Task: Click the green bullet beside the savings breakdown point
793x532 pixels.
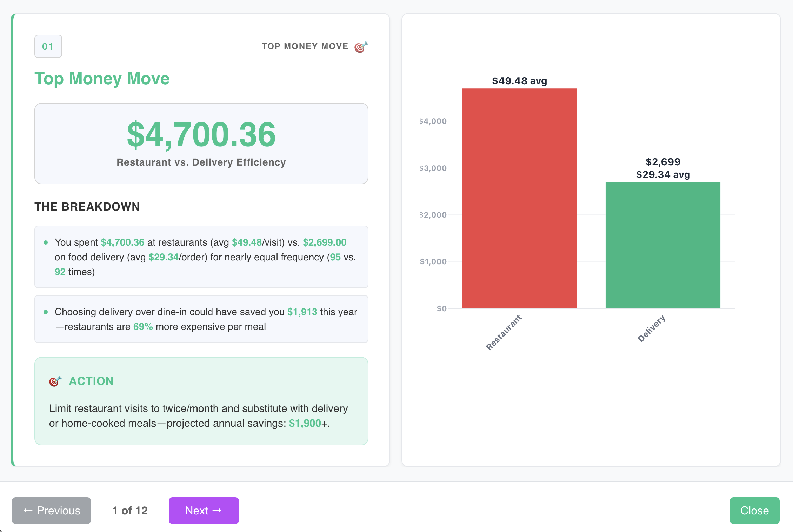Action: pyautogui.click(x=45, y=312)
